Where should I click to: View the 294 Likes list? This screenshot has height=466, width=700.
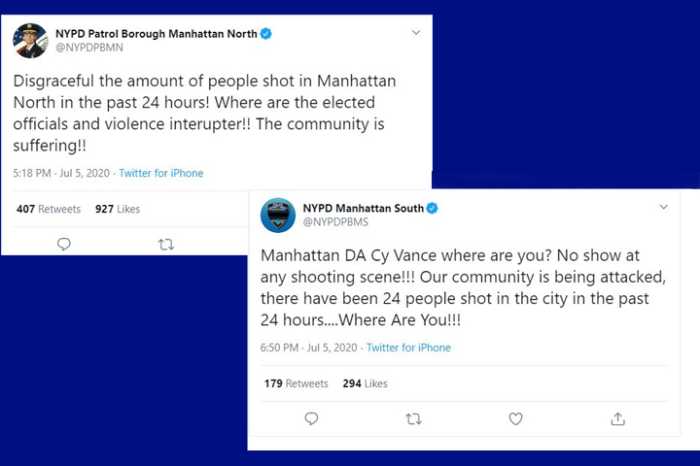[x=365, y=384]
